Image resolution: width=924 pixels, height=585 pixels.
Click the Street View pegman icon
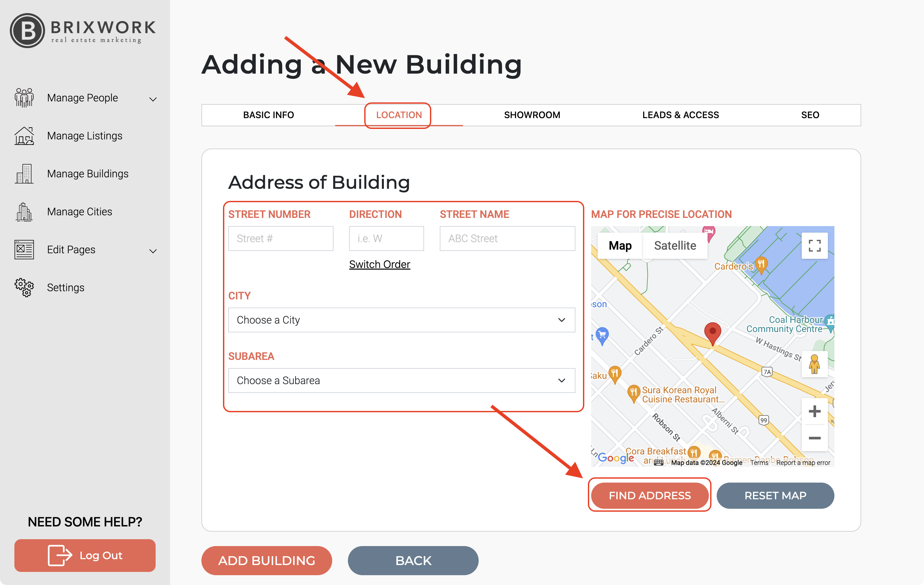(814, 364)
